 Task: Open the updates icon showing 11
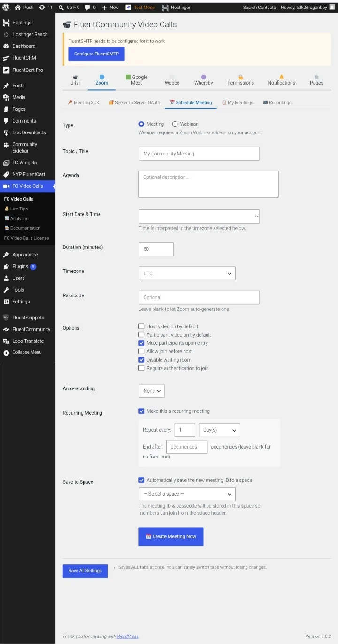coord(42,8)
